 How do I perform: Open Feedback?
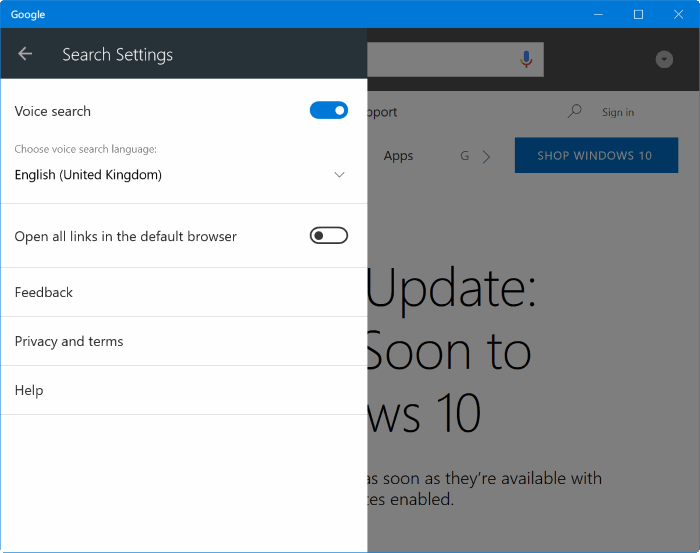183,292
